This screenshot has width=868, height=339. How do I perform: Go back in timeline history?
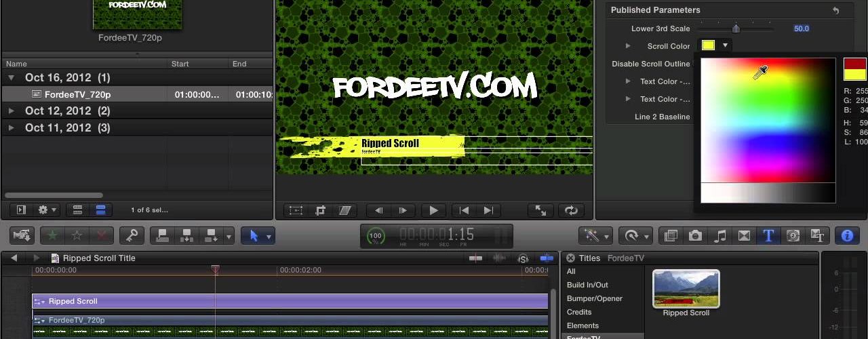tap(16, 258)
